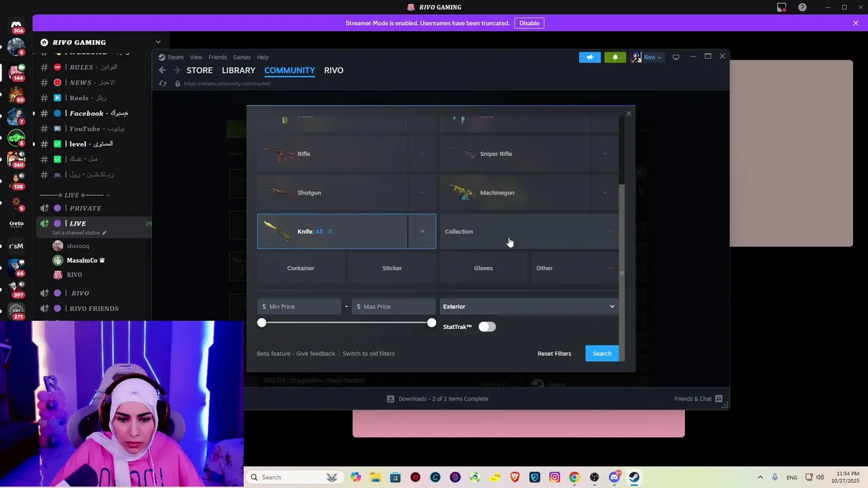Go back with Steam back arrow

(162, 70)
